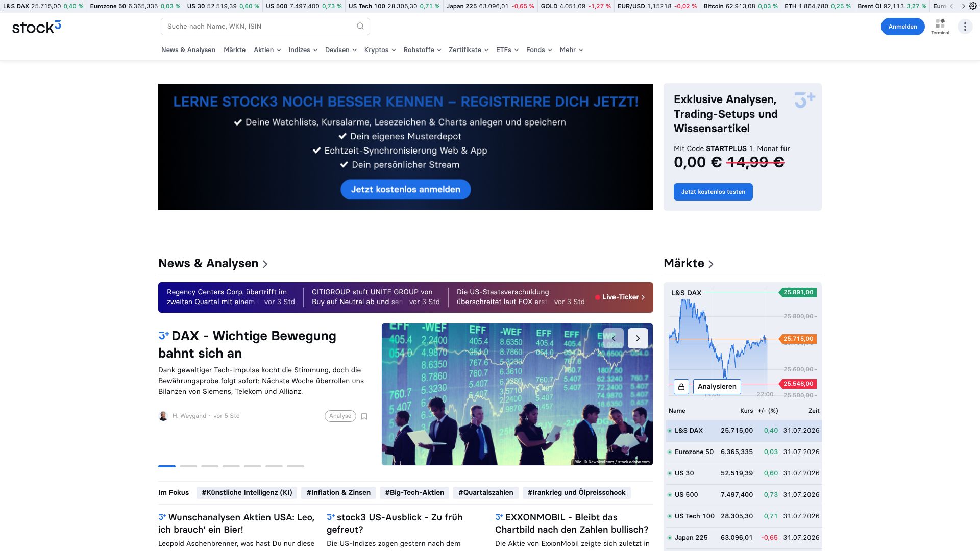Open Die US-Staatsverschuldung ticker news
The image size is (980, 551).
tap(521, 297)
